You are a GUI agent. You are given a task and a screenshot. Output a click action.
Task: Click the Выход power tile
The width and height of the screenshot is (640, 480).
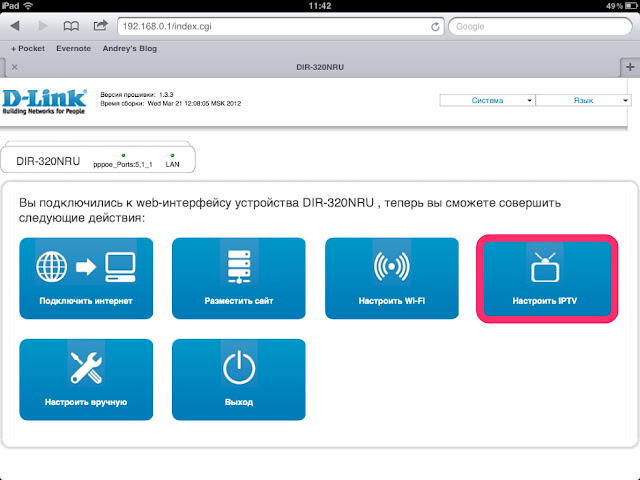coord(239,380)
